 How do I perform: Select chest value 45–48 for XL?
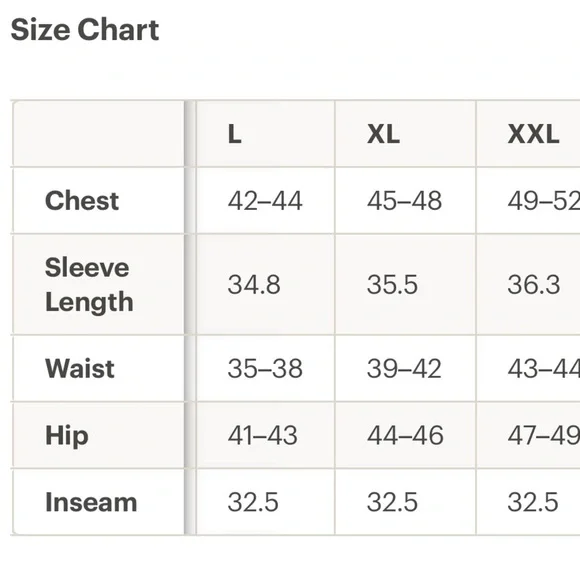(x=405, y=200)
